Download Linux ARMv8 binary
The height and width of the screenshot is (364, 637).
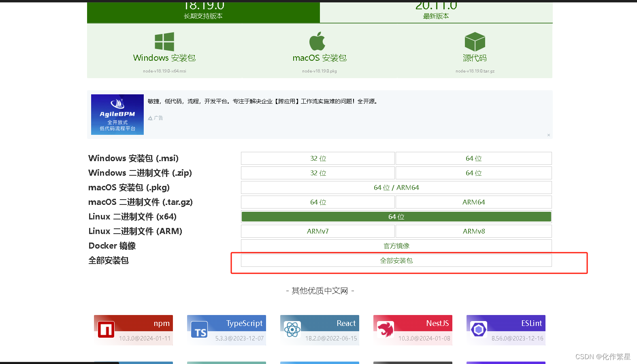pos(474,231)
